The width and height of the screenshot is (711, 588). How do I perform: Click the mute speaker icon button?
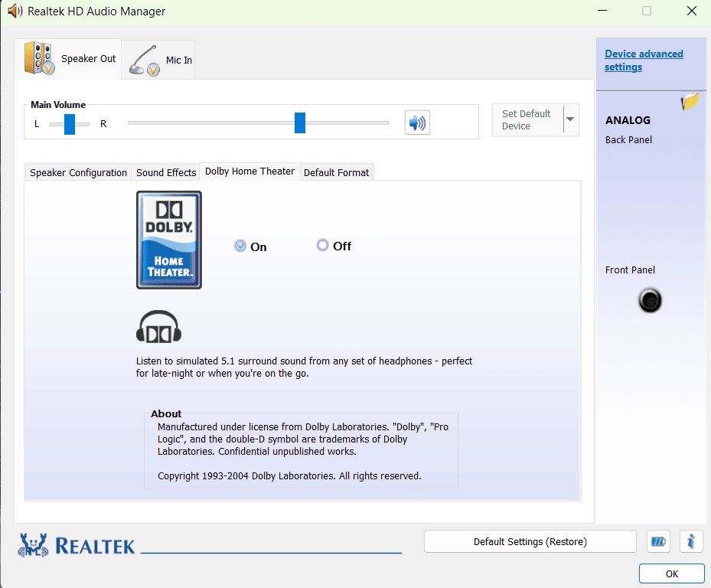(x=417, y=122)
